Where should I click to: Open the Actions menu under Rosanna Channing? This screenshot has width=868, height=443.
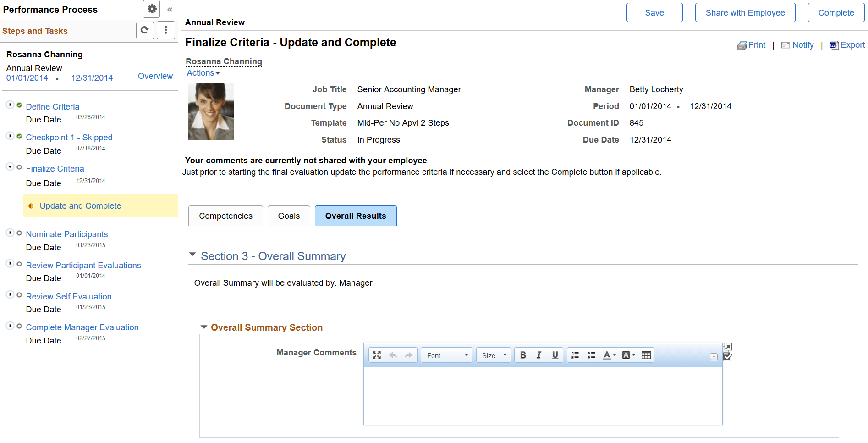[203, 72]
